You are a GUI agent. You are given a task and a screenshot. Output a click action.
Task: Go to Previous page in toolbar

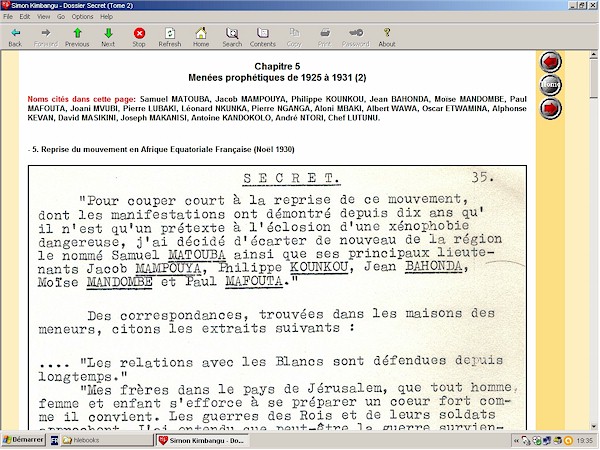point(77,37)
